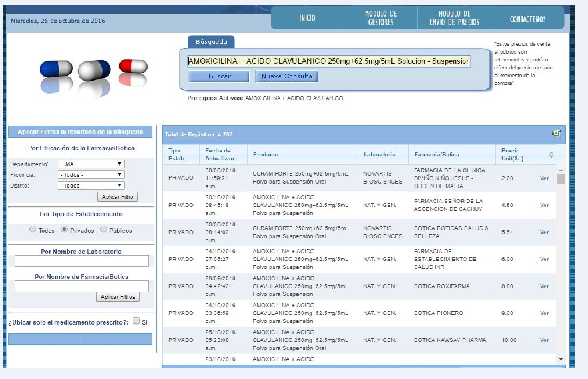Open the INICIO menu item
The width and height of the screenshot is (588, 379).
click(x=307, y=18)
